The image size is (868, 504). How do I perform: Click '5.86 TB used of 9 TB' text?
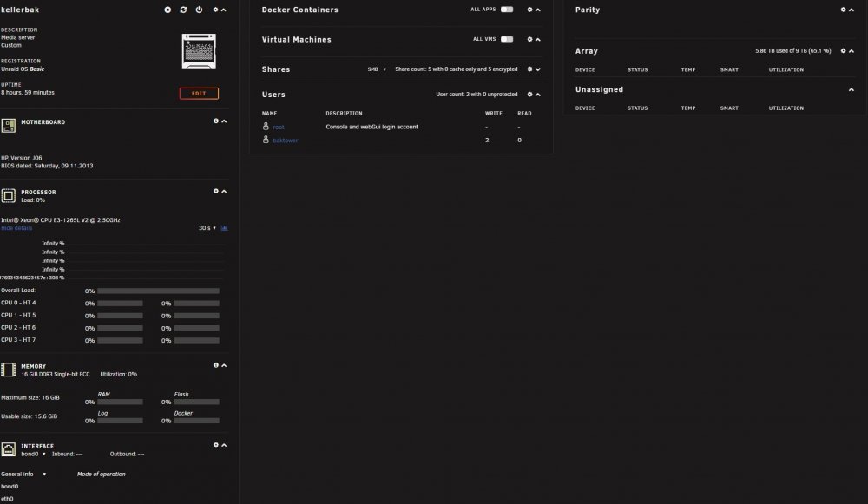[792, 51]
